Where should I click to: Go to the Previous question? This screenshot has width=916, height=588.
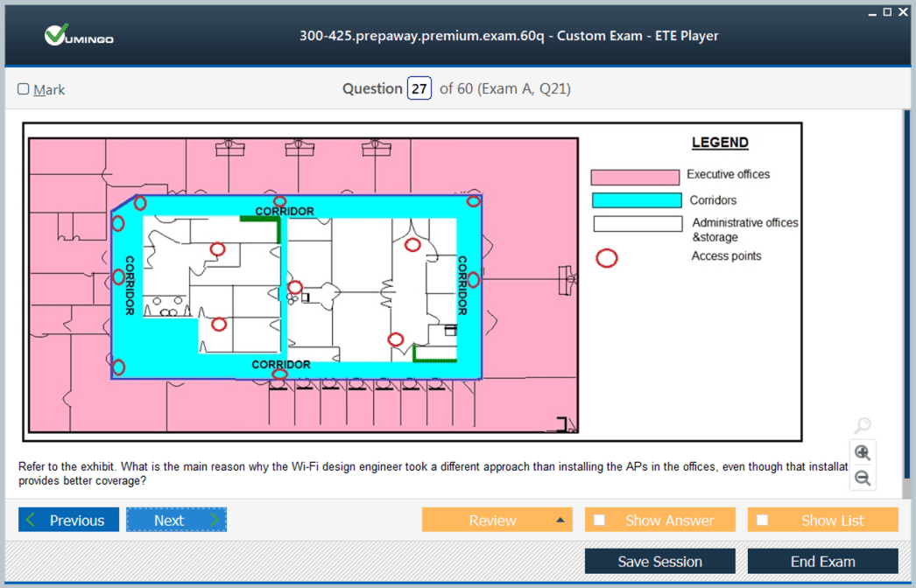(x=68, y=520)
